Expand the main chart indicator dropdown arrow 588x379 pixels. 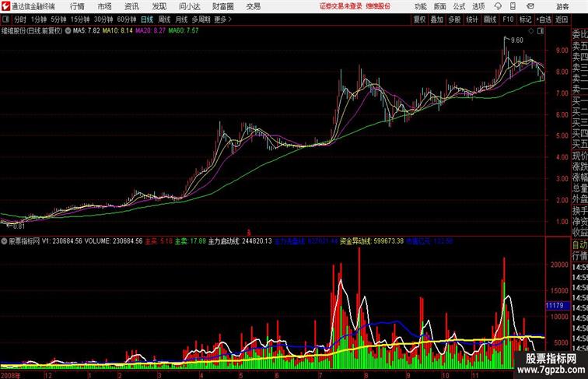tap(68, 31)
